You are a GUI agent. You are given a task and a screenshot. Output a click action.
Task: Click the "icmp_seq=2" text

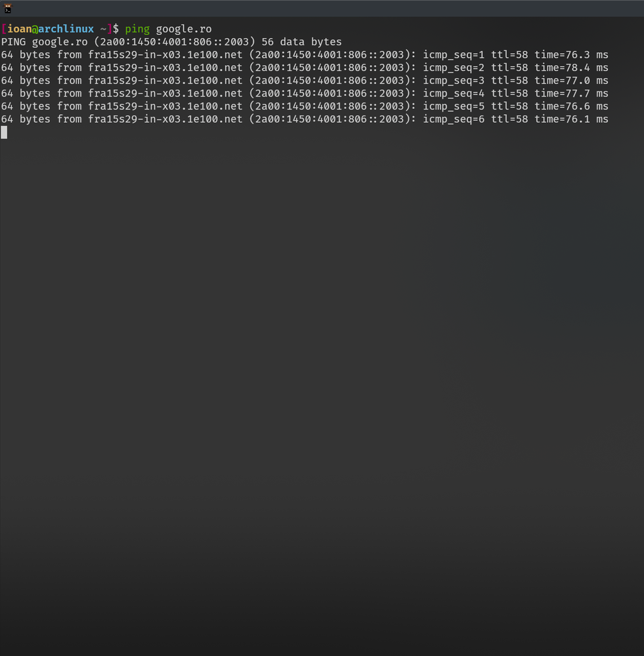(453, 68)
